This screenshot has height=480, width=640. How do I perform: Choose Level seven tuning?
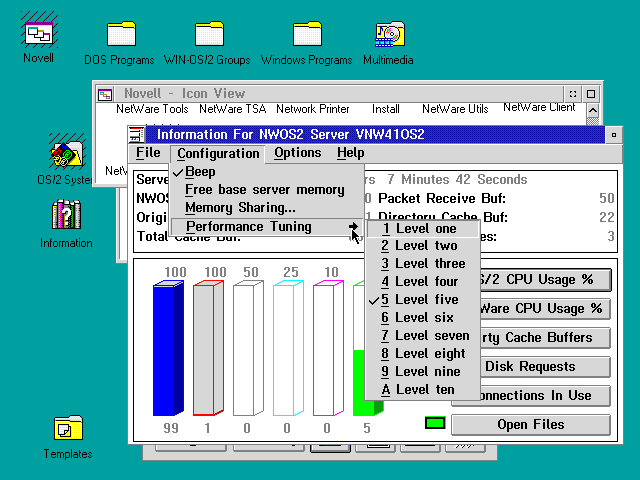coord(422,336)
